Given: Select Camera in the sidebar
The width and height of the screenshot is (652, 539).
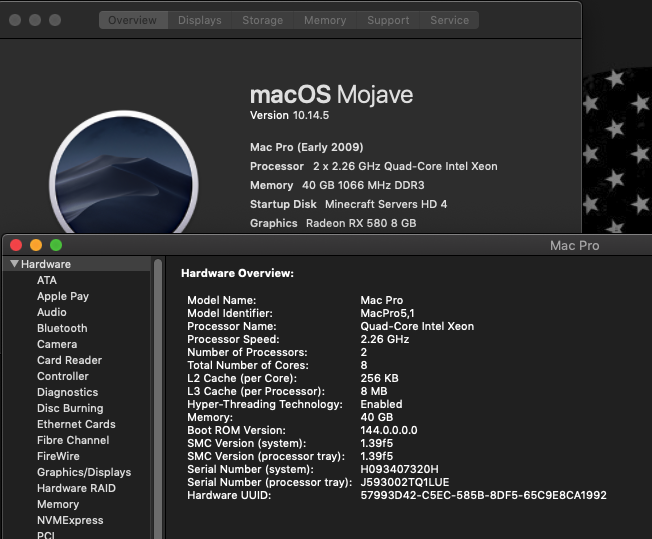Looking at the screenshot, I should click(57, 344).
